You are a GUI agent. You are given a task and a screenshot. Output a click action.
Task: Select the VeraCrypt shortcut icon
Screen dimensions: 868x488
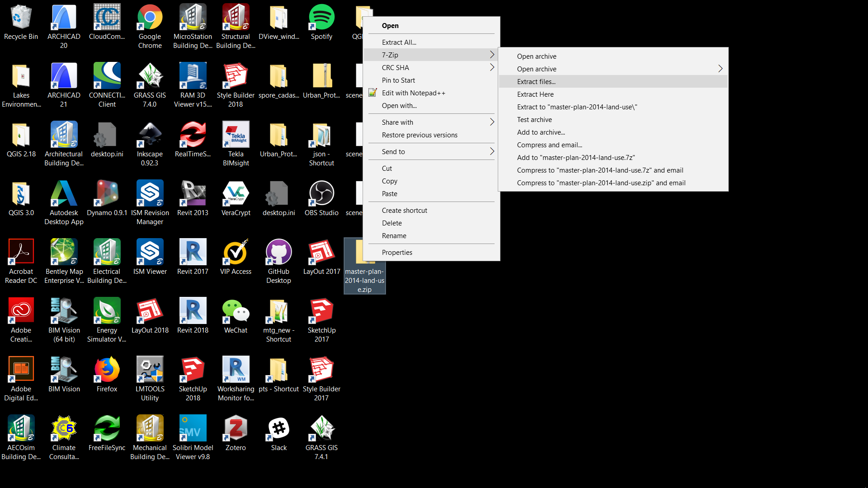tap(236, 194)
